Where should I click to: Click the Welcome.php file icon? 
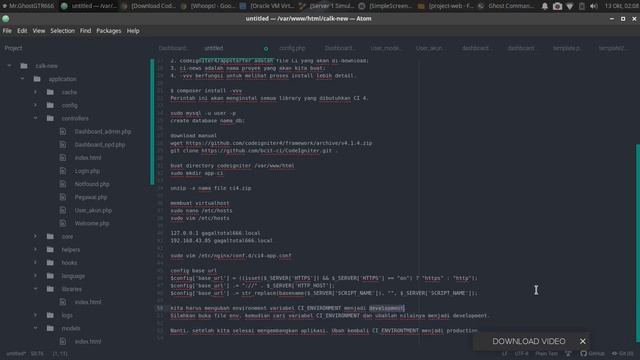click(x=63, y=223)
